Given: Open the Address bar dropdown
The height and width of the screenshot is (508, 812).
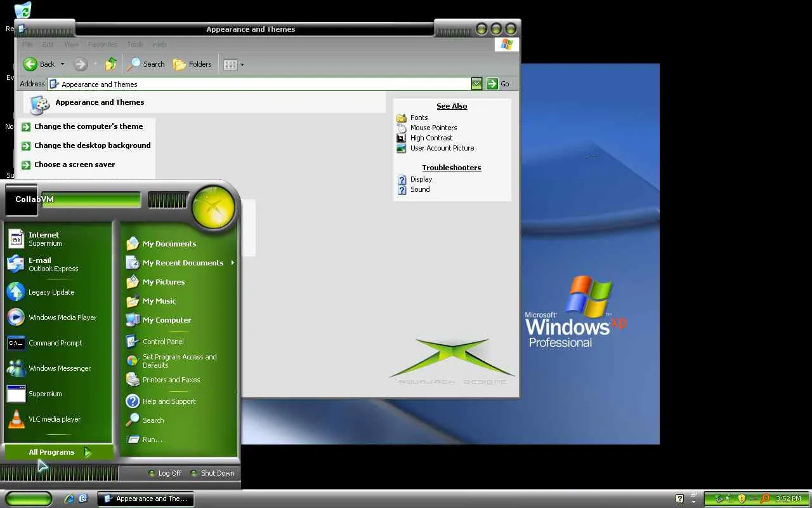Looking at the screenshot, I should [477, 84].
